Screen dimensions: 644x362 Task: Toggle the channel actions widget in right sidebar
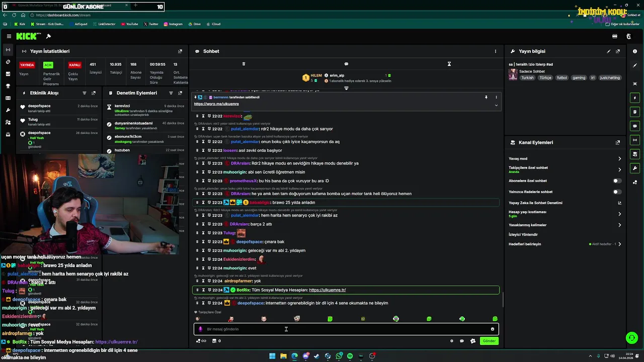(x=635, y=154)
